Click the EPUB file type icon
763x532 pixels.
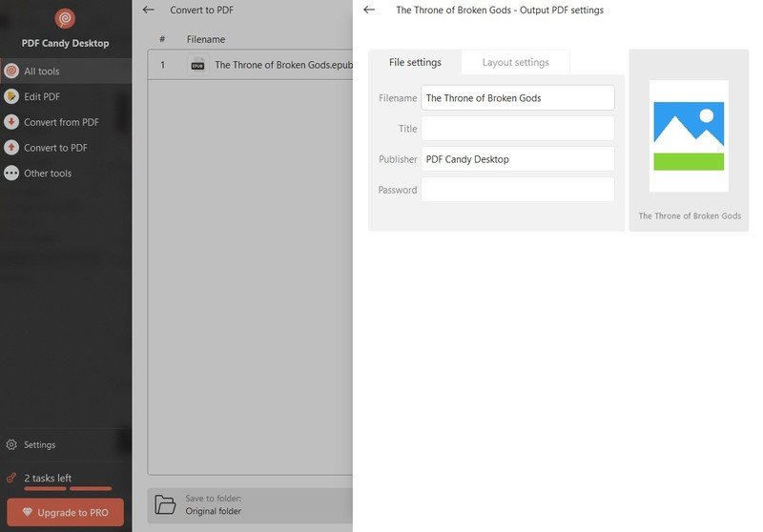[197, 65]
